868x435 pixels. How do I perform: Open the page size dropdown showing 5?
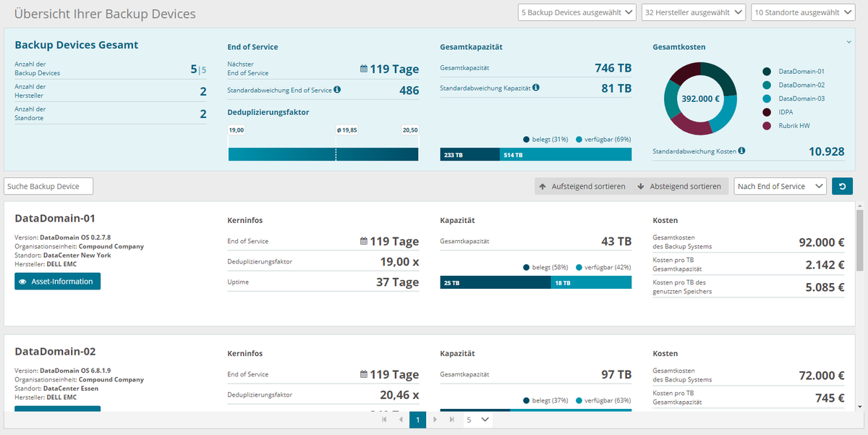tap(477, 419)
